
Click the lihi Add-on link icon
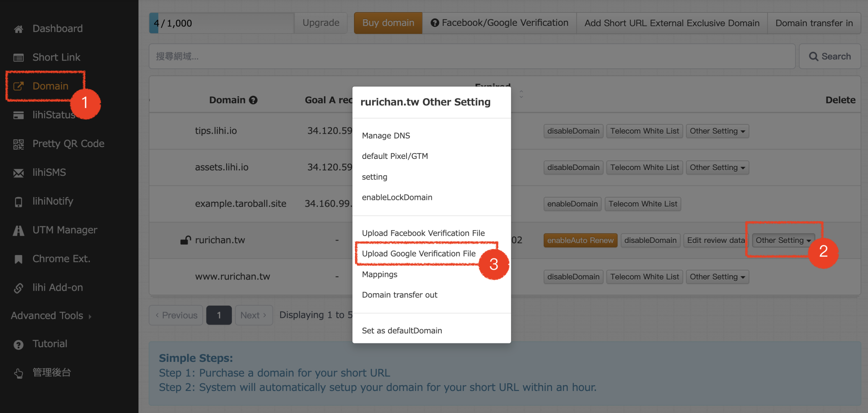19,288
